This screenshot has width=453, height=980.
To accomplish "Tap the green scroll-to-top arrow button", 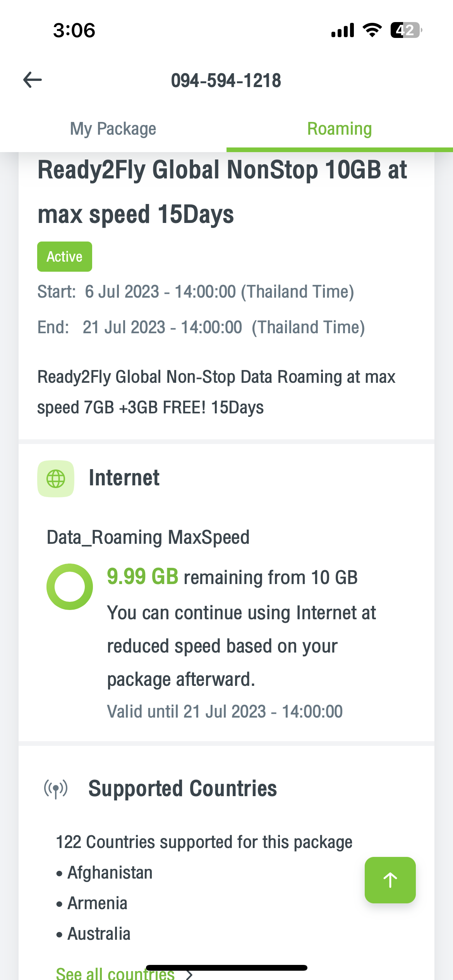I will click(x=390, y=880).
